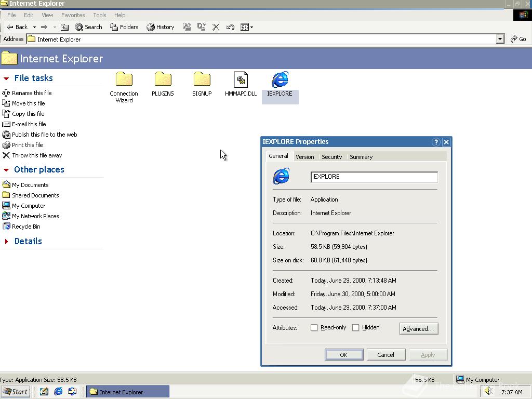Image resolution: width=532 pixels, height=399 pixels.
Task: Click the Delete X toolbar icon
Action: (216, 27)
